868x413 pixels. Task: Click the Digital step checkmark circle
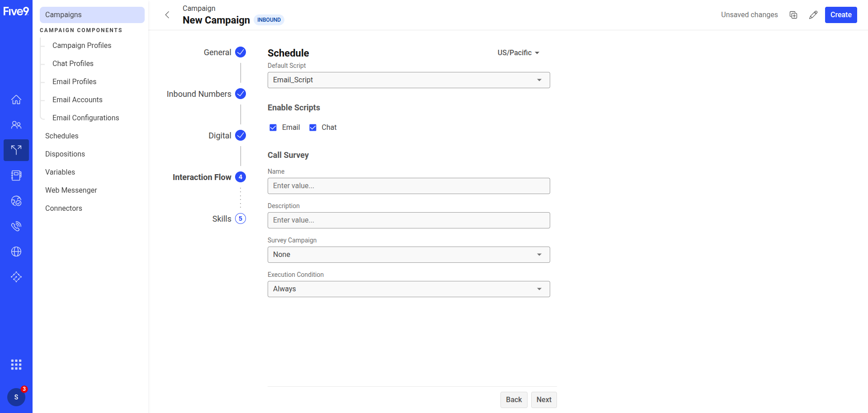pos(241,135)
